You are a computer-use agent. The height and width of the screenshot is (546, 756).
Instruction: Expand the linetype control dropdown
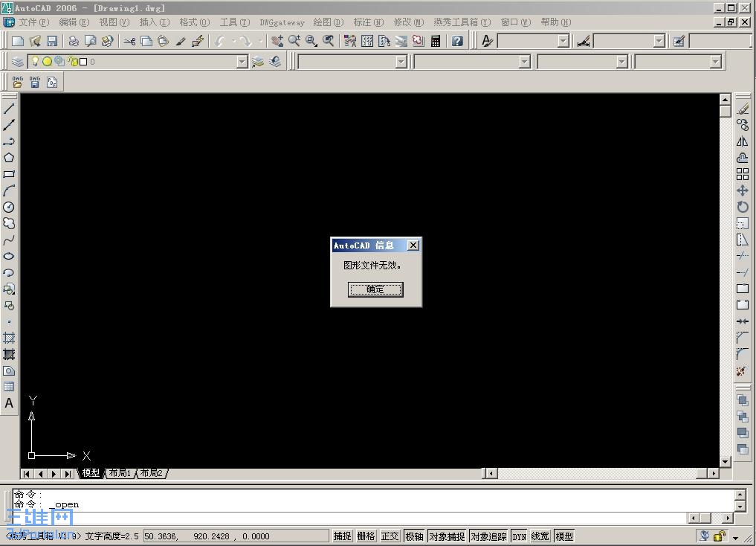tap(525, 62)
